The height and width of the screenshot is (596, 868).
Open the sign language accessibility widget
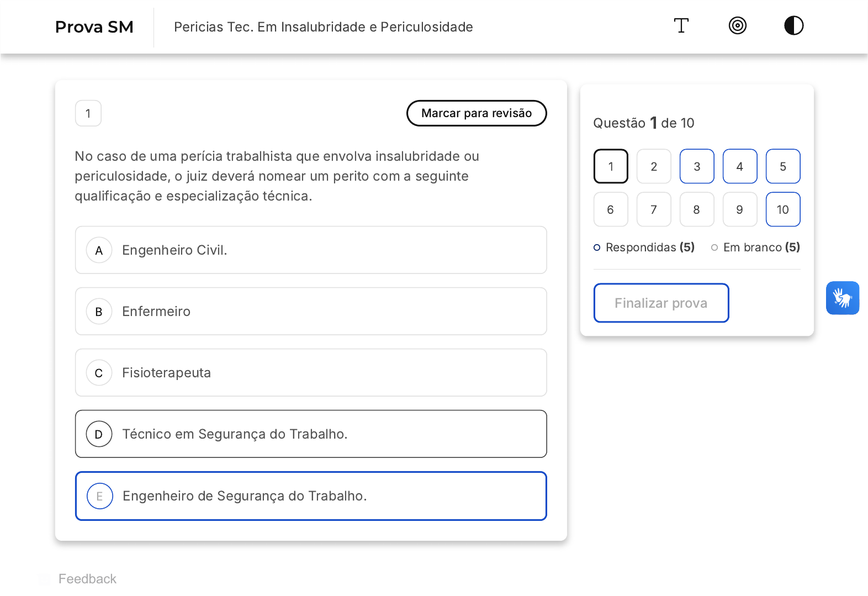click(842, 298)
